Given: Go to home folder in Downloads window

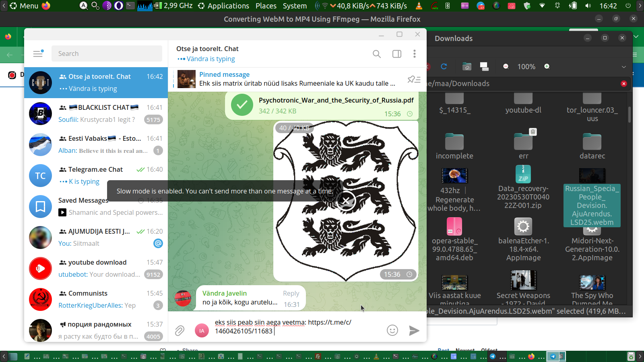Looking at the screenshot, I should tap(466, 66).
